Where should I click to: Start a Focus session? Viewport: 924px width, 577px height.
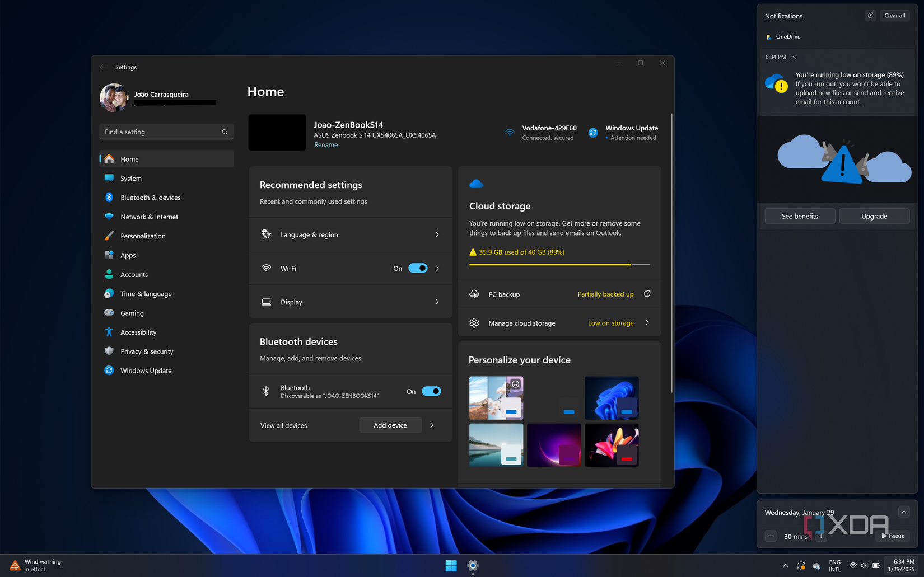893,536
